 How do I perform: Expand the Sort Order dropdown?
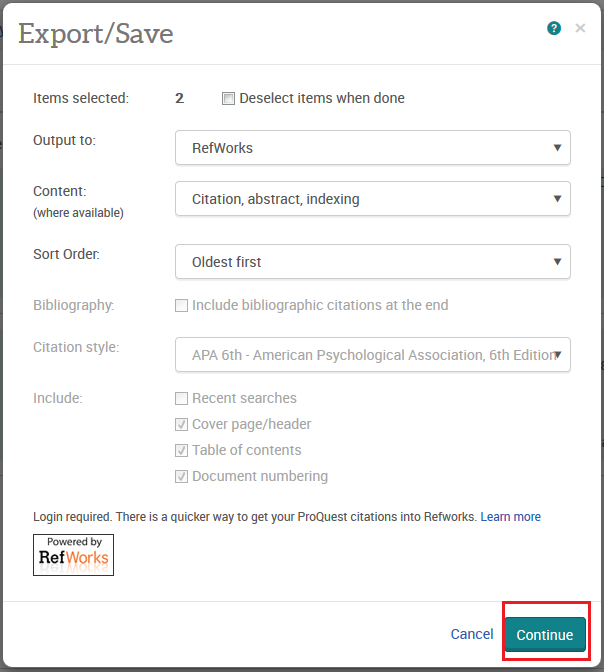click(x=373, y=262)
